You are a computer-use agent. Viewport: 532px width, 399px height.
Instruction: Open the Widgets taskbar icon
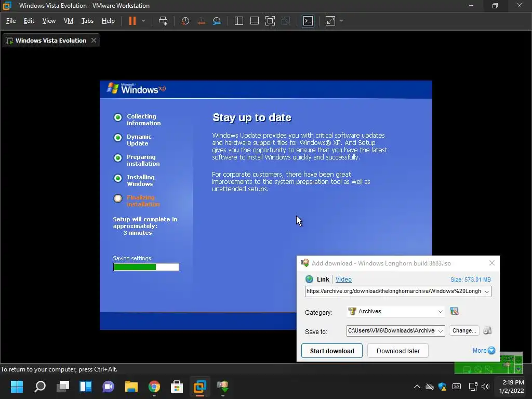[x=86, y=387]
